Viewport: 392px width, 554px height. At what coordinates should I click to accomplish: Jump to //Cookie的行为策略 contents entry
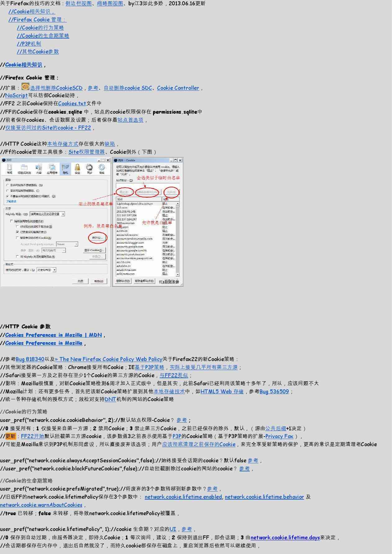tap(40, 28)
